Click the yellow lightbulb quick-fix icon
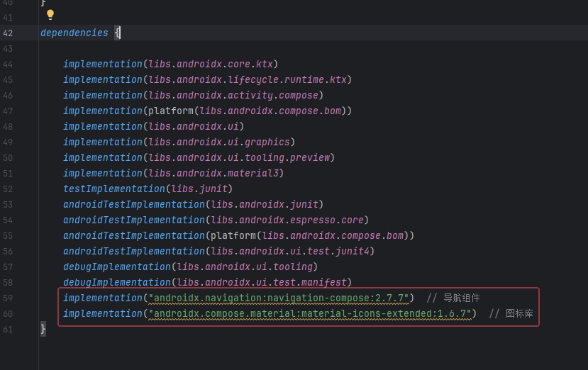The width and height of the screenshot is (588, 370). [50, 15]
